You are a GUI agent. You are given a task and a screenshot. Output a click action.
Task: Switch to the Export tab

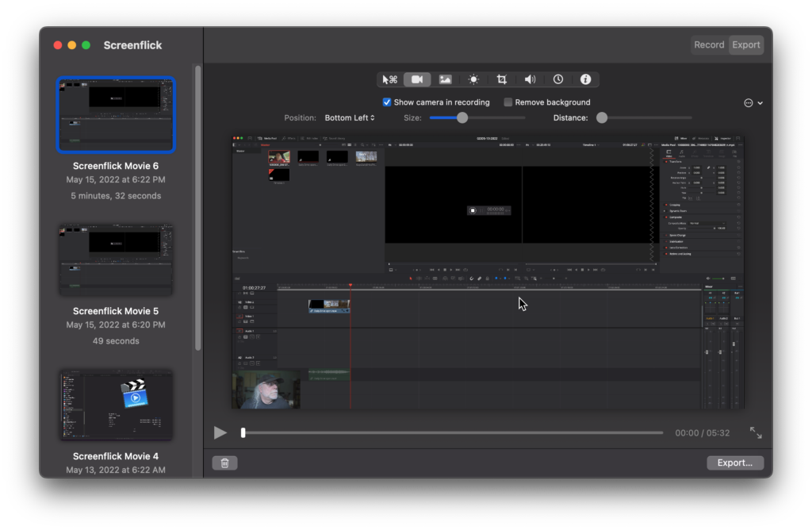(x=745, y=44)
